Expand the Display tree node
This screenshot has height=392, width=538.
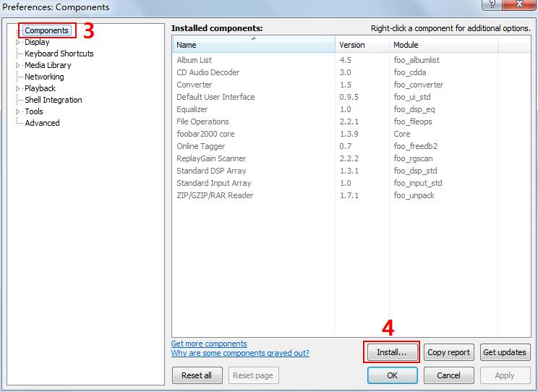pyautogui.click(x=18, y=42)
